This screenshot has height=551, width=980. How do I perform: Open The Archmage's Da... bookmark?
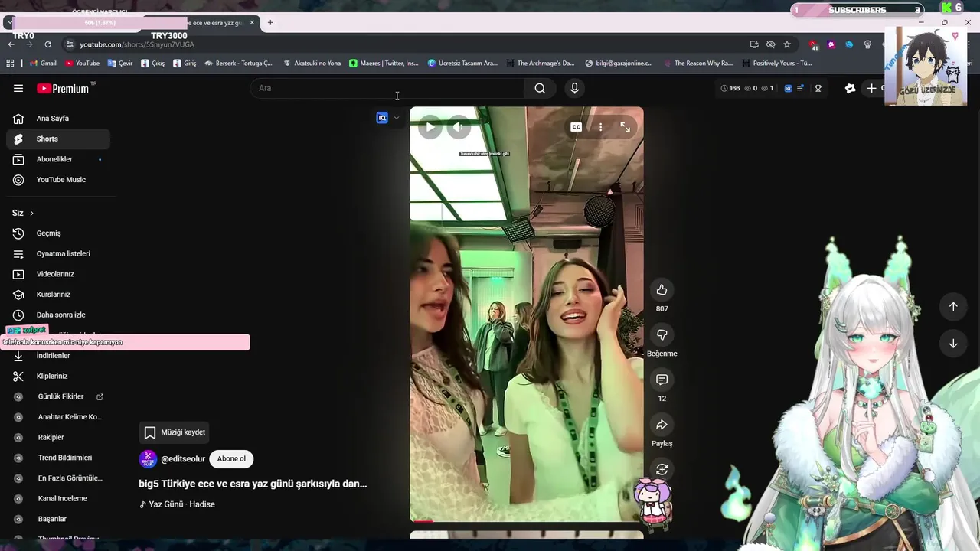point(540,64)
